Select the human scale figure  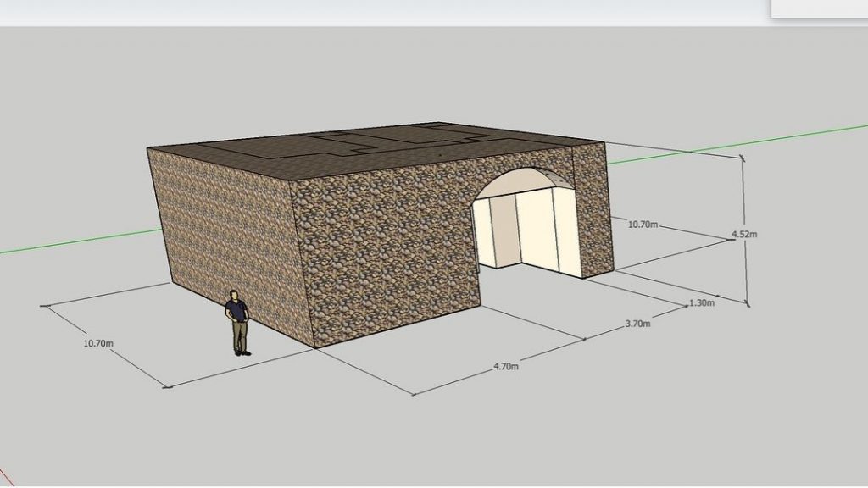(238, 323)
